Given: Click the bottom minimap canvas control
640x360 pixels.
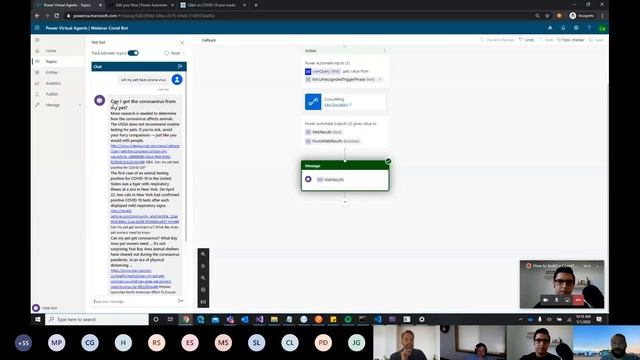Looking at the screenshot, I should (x=203, y=302).
